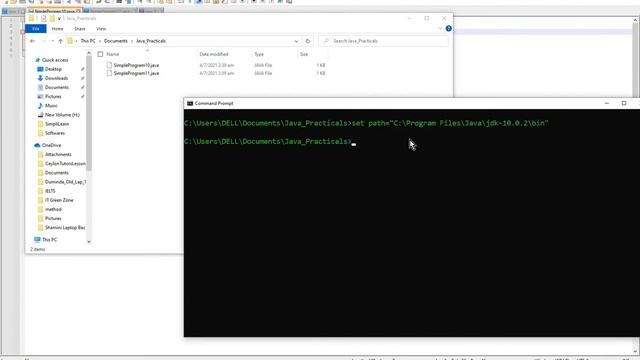Open Duminda_Old_Lap folder under OneDrive

click(65, 182)
